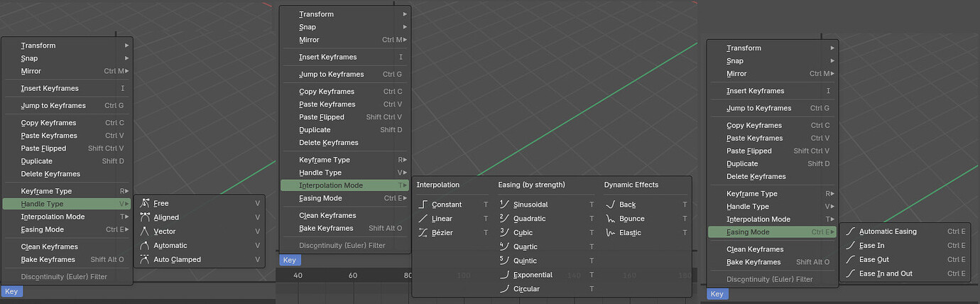Choose Clean Keyframes in the menu with interpolation submenu
This screenshot has width=980, height=304.
point(345,215)
